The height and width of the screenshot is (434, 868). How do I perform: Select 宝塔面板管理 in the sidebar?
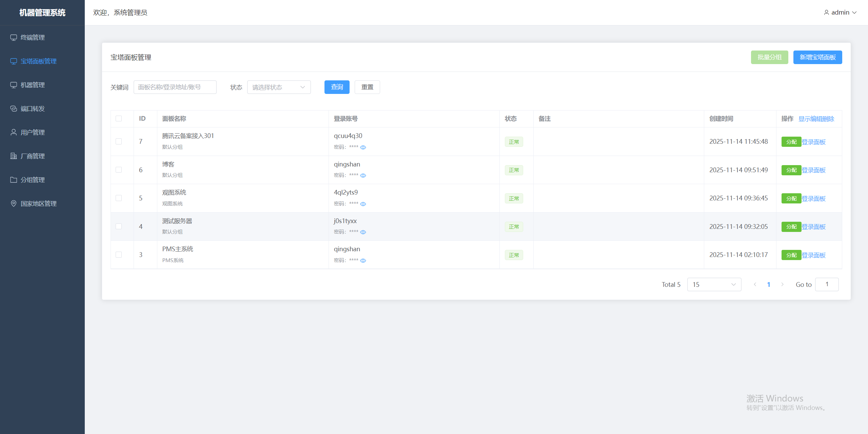[38, 61]
